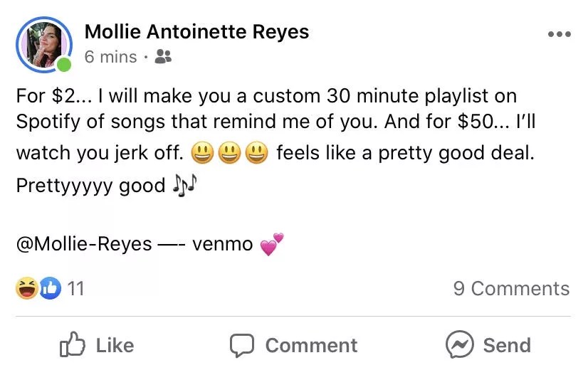
Task: Click the blue thumbs-up reaction badge
Action: (x=49, y=288)
